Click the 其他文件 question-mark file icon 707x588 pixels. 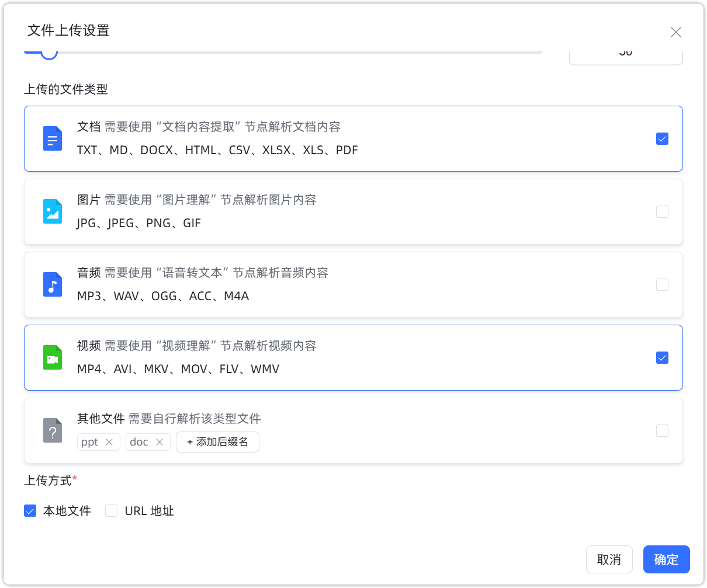52,430
